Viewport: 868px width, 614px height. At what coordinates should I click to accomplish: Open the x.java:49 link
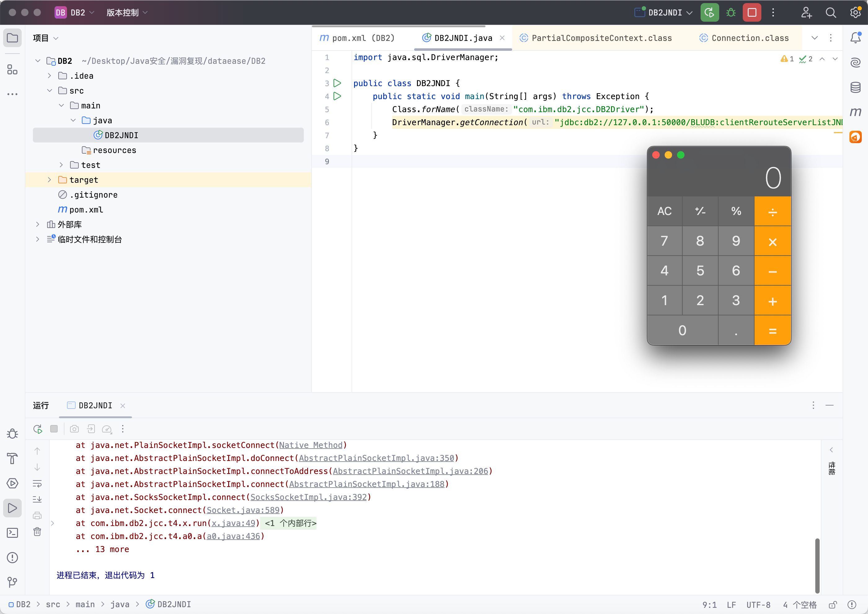[x=233, y=524]
